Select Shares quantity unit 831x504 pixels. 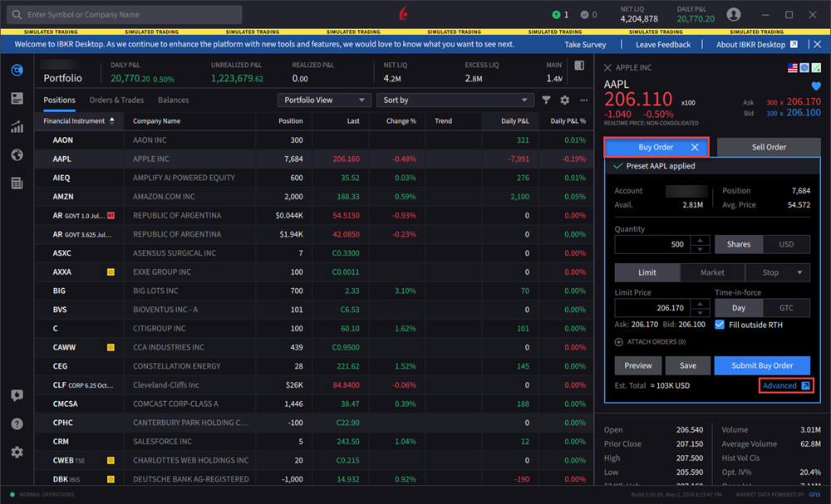(739, 244)
